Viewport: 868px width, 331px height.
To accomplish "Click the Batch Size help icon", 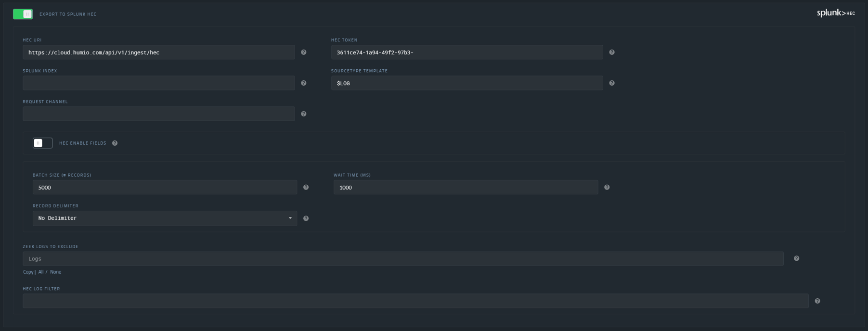I will [x=306, y=188].
